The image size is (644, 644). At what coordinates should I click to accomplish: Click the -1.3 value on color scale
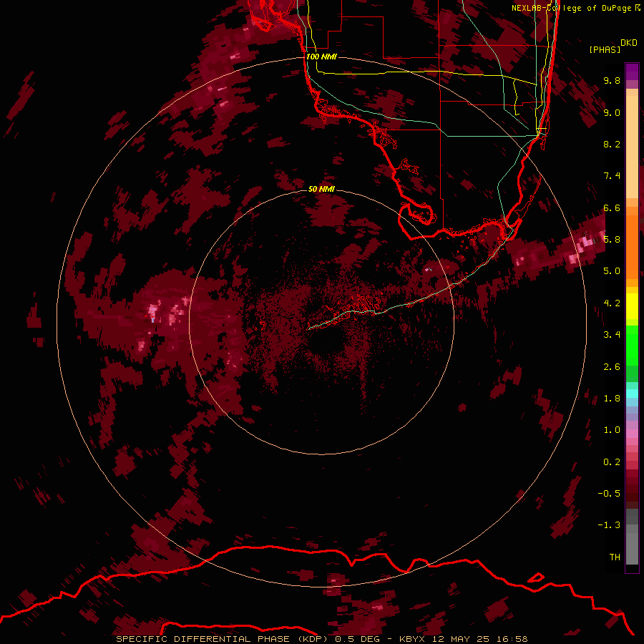(609, 525)
